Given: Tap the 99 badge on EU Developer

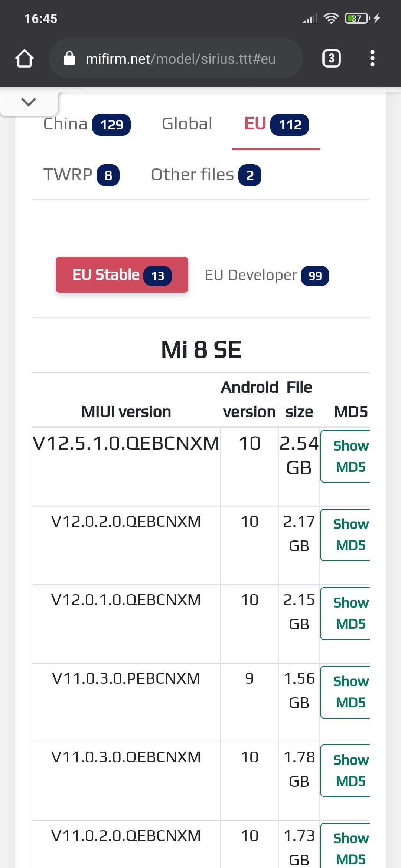Looking at the screenshot, I should point(315,276).
